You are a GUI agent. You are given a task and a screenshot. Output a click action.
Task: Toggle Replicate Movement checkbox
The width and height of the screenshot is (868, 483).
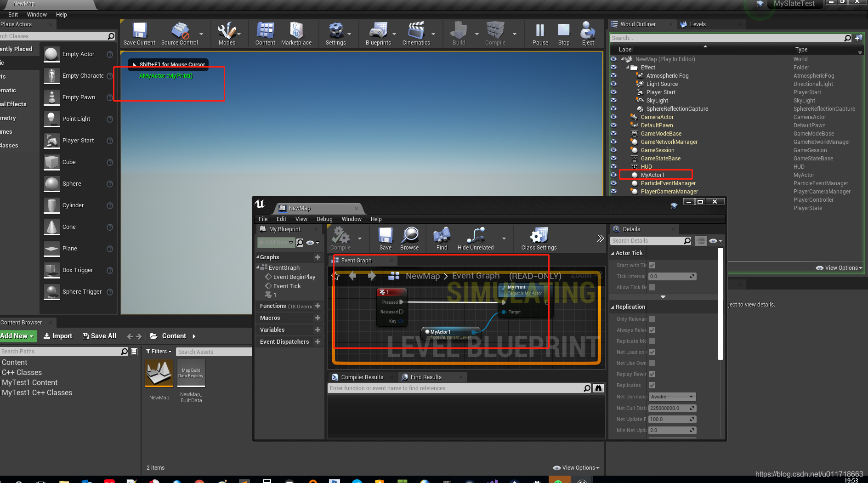(x=652, y=341)
